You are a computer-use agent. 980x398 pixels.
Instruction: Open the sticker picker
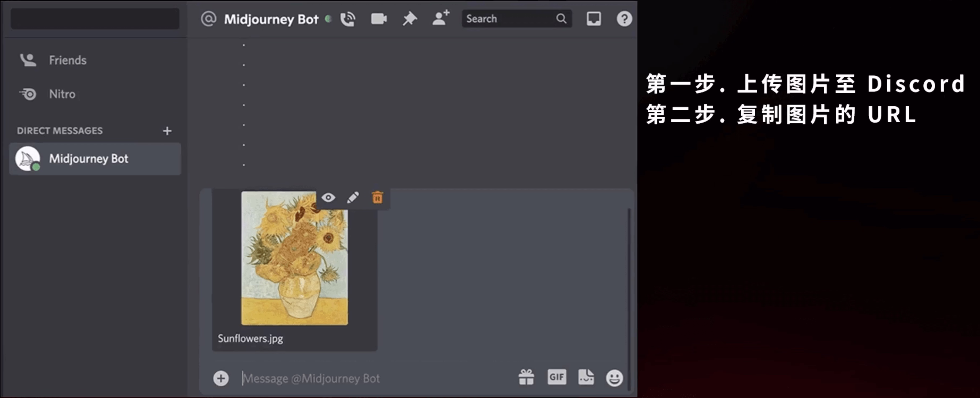point(586,377)
